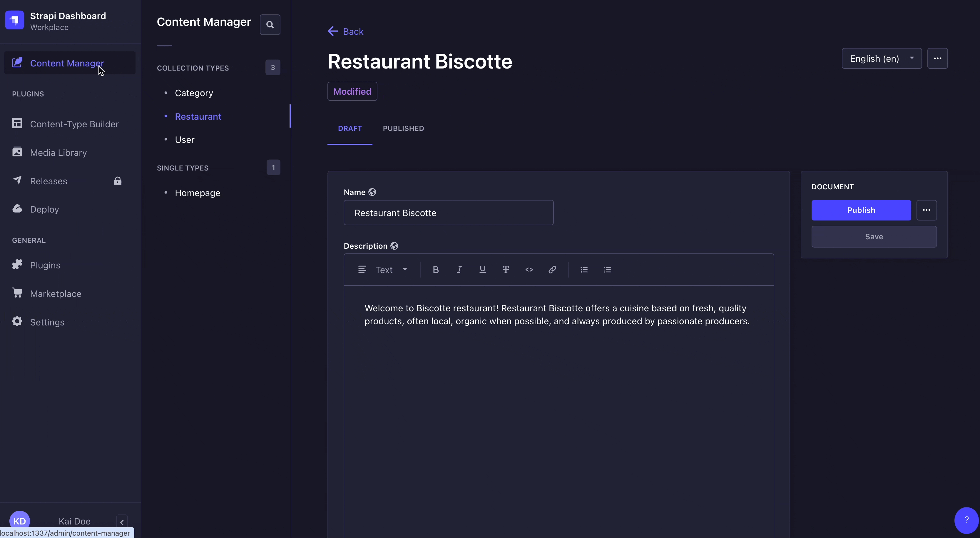This screenshot has width=980, height=538.
Task: Click the insert link icon
Action: [x=552, y=270]
